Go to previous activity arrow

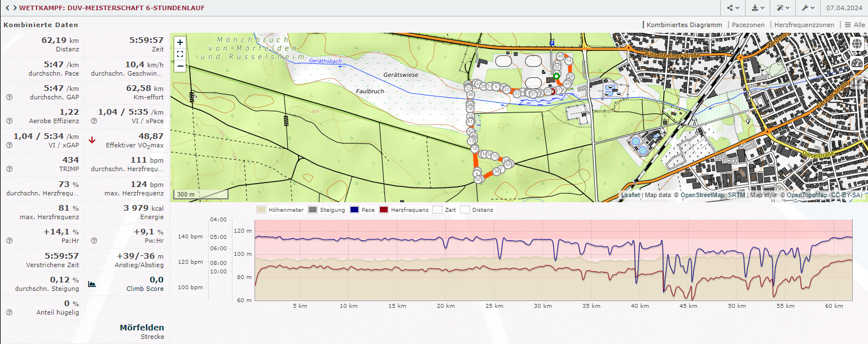[7, 8]
